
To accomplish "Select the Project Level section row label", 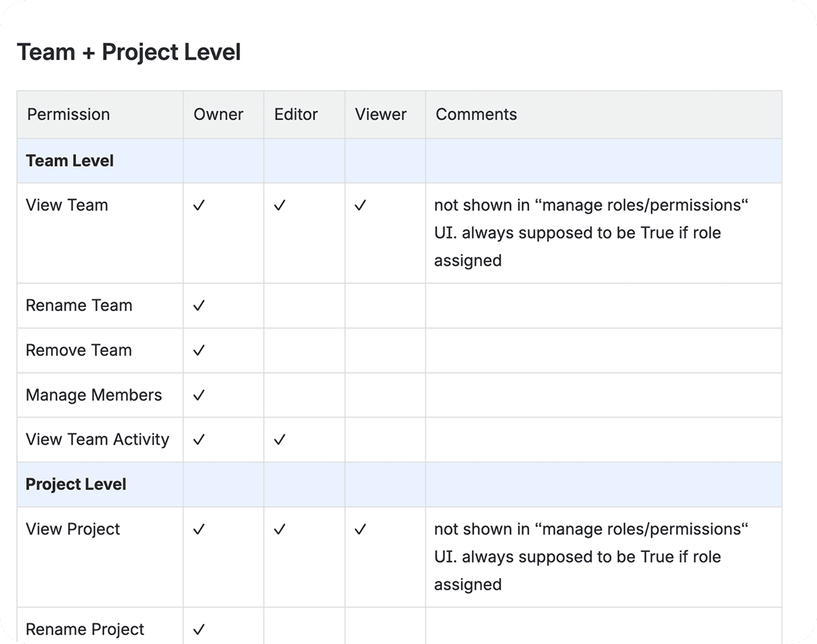I will (76, 485).
